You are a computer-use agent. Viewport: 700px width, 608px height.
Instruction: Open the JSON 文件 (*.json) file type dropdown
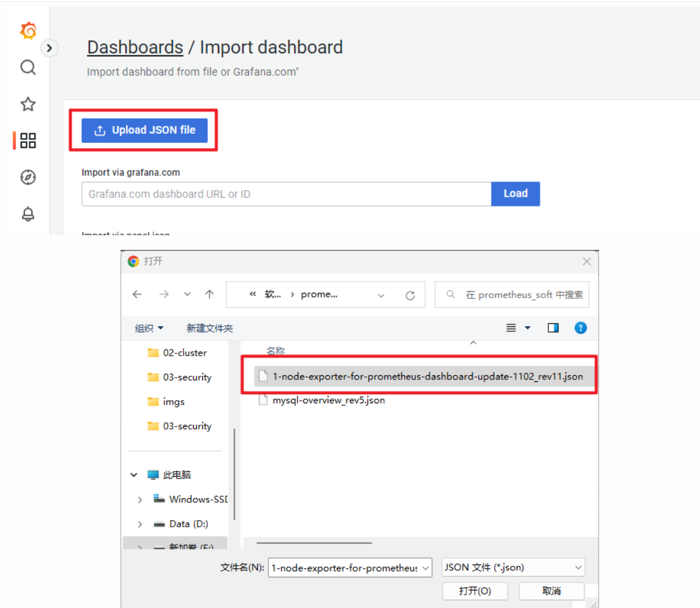pos(513,568)
